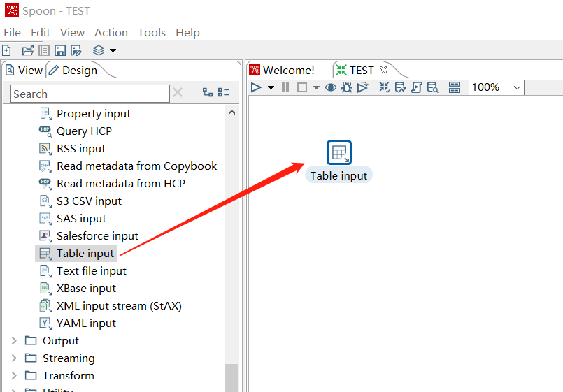Viewport: 563px width, 392px height.
Task: Clear search with X icon
Action: point(178,93)
